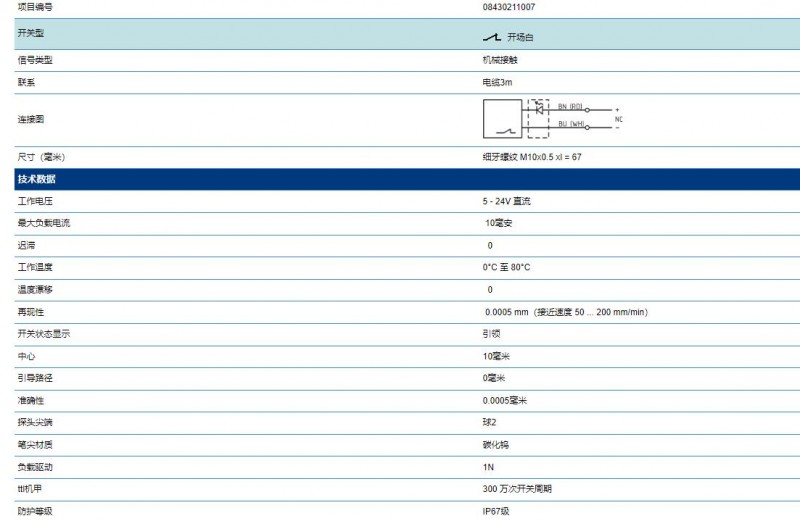
Task: Click the 10毫安 max load current value
Action: coord(498,223)
